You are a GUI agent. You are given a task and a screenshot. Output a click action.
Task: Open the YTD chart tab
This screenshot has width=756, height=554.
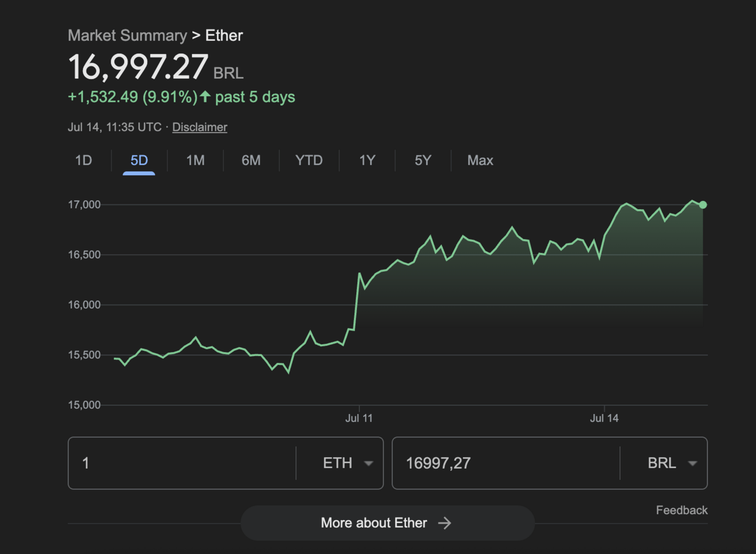click(309, 160)
